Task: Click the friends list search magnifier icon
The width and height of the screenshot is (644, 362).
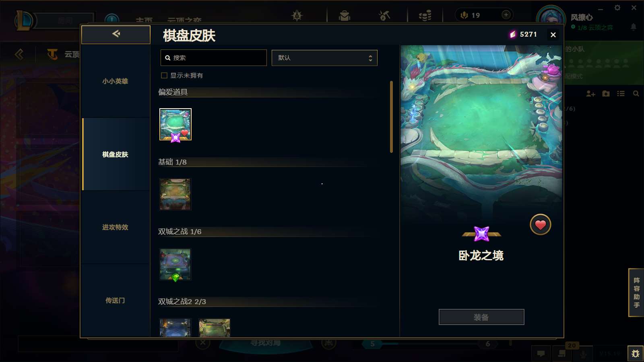Action: pos(636,94)
